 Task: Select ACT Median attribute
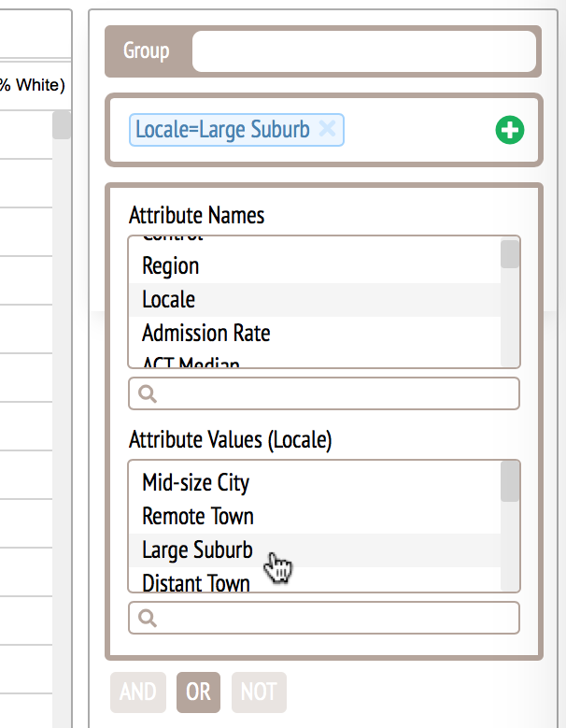[x=191, y=363]
